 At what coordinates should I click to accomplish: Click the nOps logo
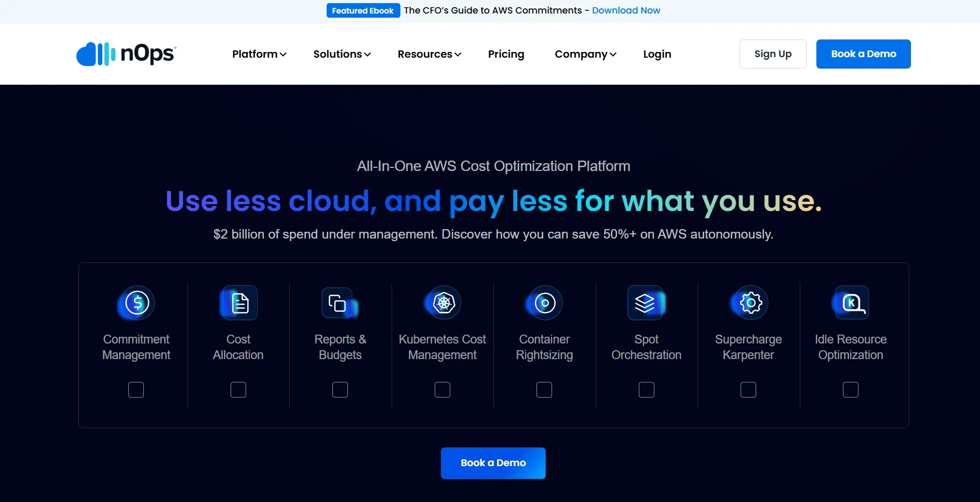coord(126,54)
